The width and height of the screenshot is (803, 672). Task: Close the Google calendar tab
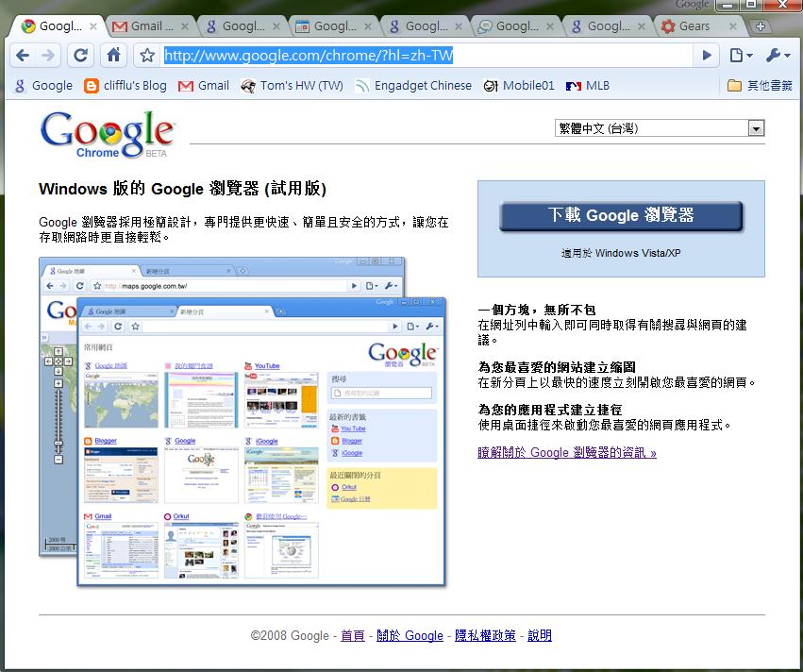368,26
